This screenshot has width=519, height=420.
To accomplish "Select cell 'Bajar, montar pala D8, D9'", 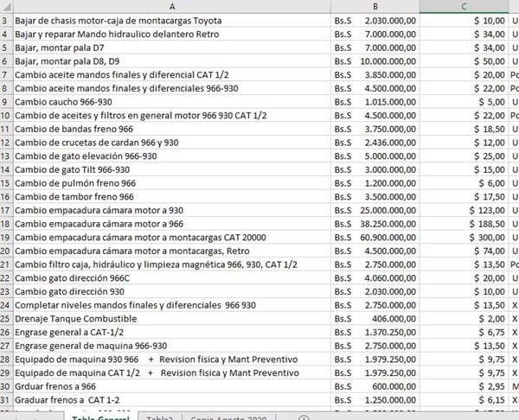I will point(172,61).
